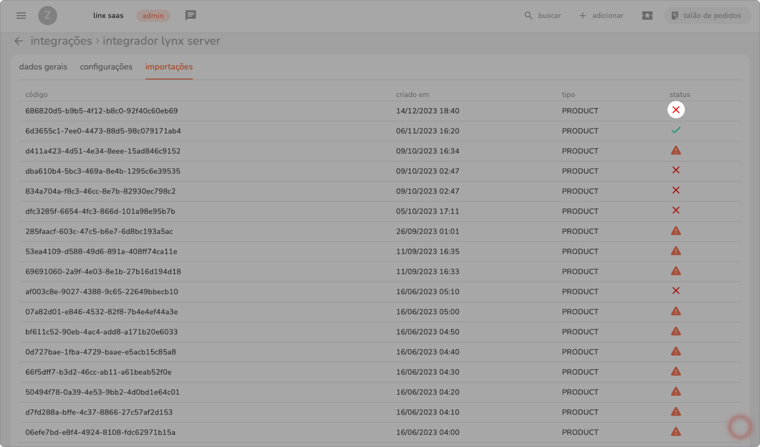
Task: Open the hamburger menu in the top bar
Action: (21, 16)
